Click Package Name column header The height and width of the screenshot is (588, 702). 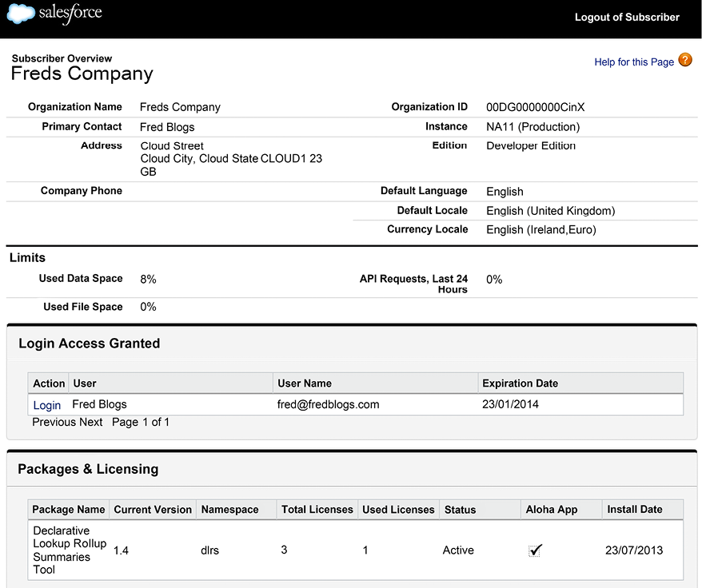[69, 509]
